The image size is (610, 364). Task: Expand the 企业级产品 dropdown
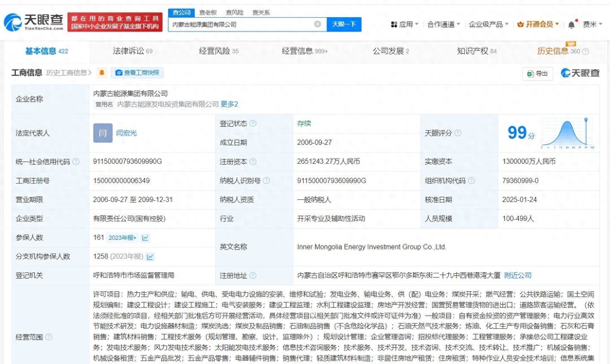coord(488,24)
